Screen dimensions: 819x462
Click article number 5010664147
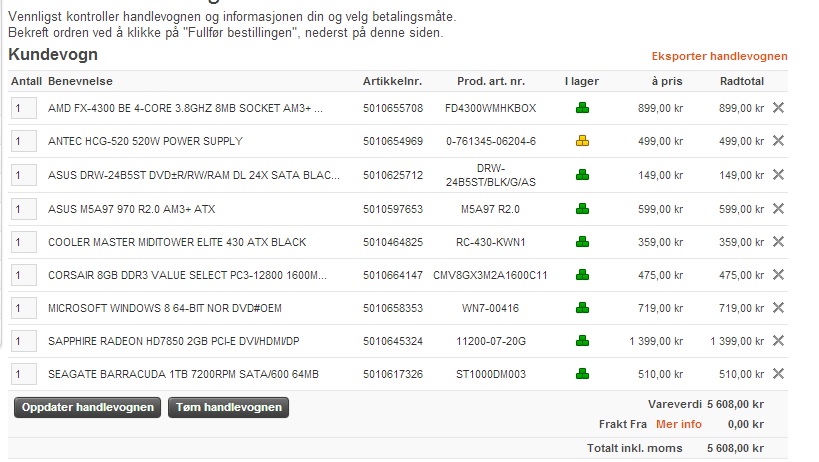coord(393,275)
